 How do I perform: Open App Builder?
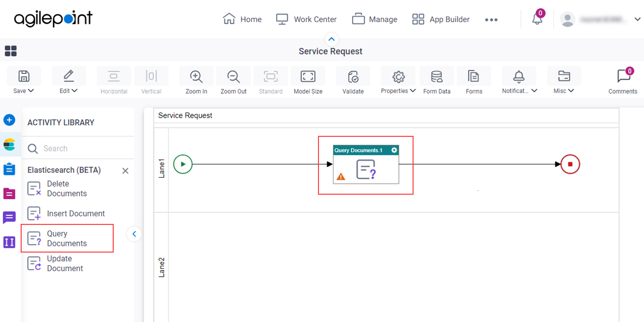(441, 19)
